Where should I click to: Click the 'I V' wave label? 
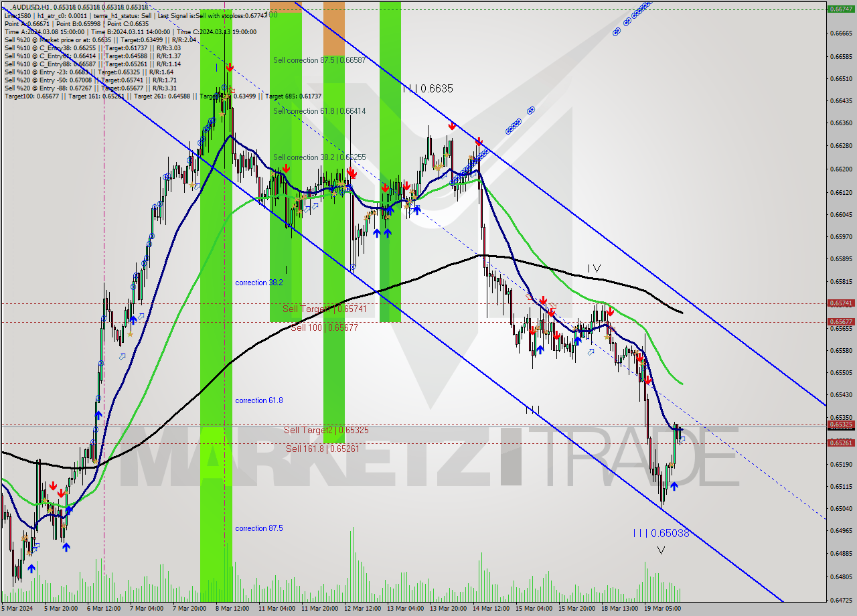[594, 268]
